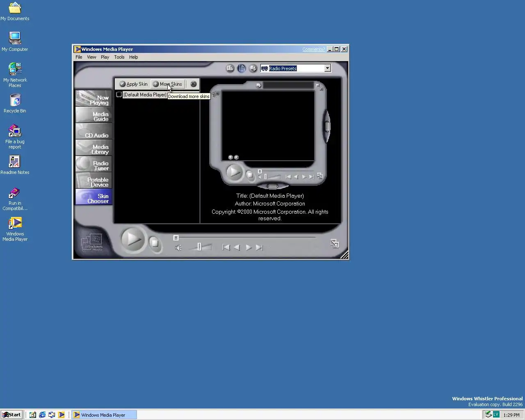Select the My Network Places desktop icon
This screenshot has width=525, height=420.
tap(15, 75)
